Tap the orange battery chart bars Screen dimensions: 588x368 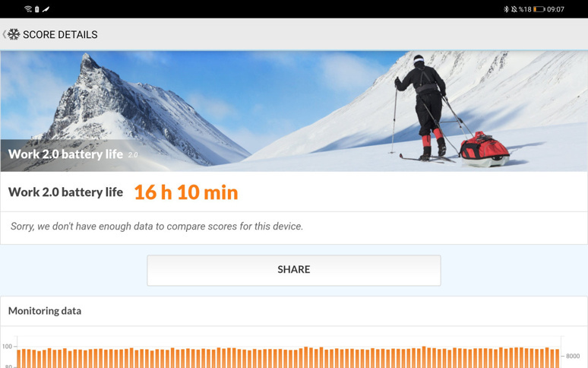[288, 357]
